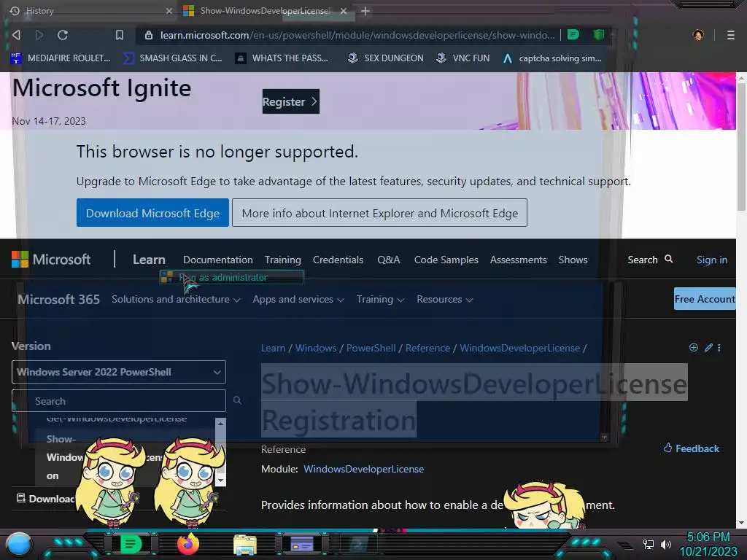Click the volume speaker tray icon
This screenshot has height=560, width=747.
click(665, 544)
